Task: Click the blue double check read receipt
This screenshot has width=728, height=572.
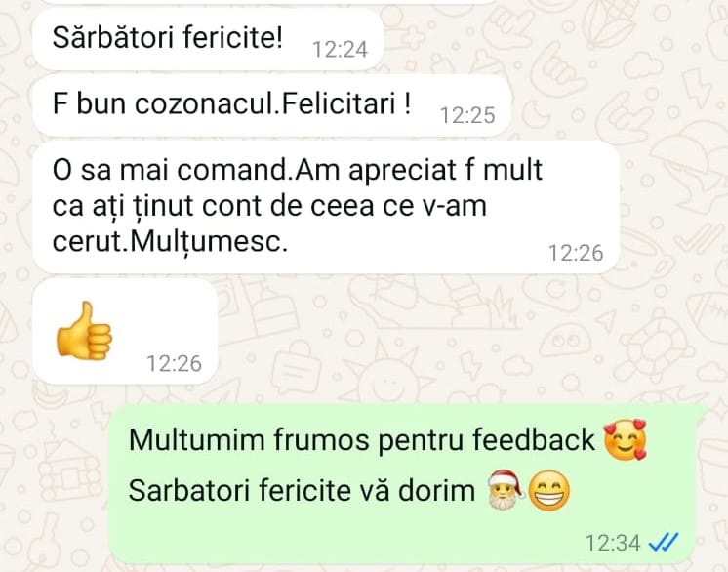Action: [664, 542]
